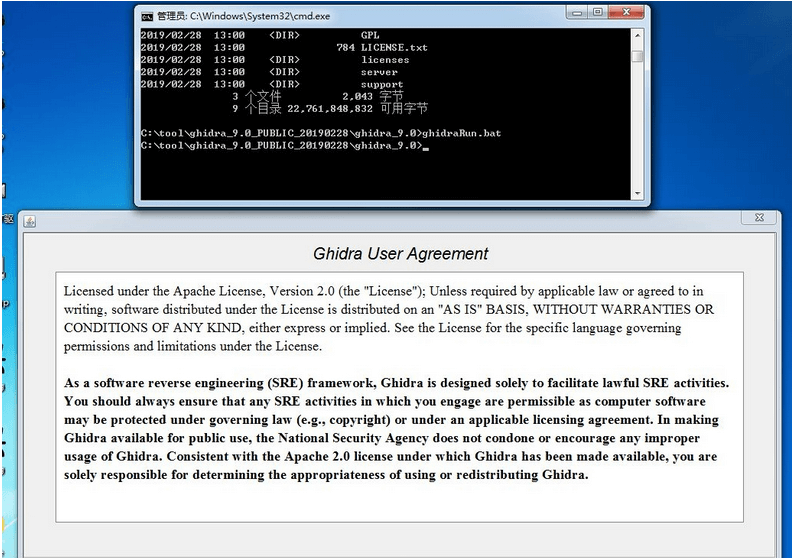Minimize the cmd.exe command prompt window
The image size is (792, 558).
(x=578, y=13)
